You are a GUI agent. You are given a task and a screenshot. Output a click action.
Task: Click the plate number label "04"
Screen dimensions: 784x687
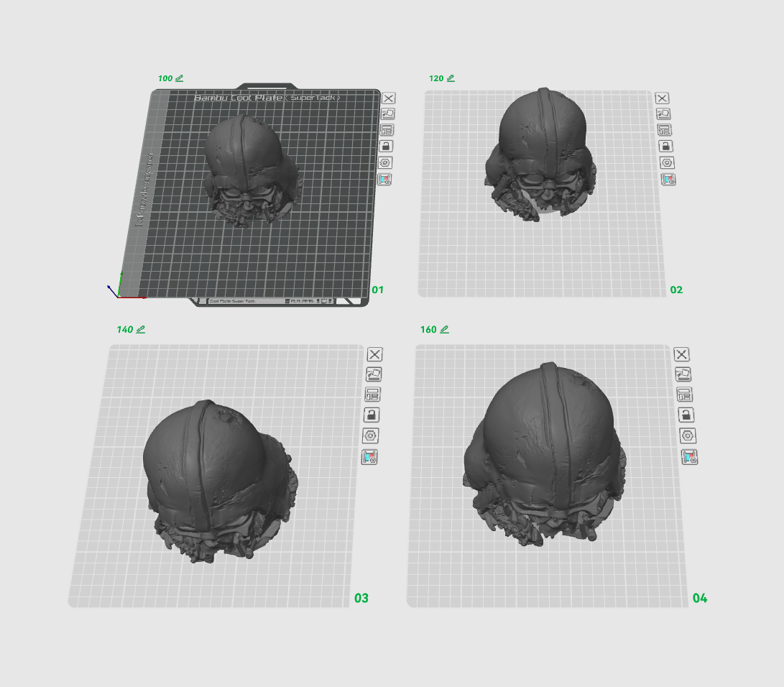click(x=699, y=598)
